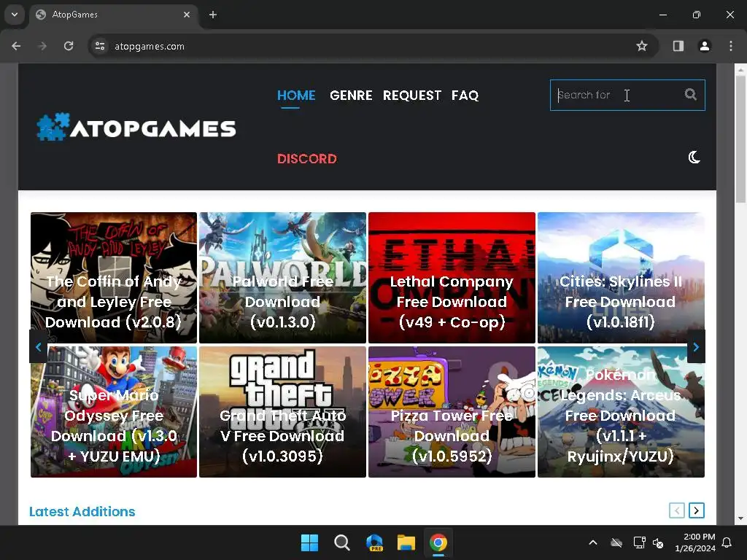The width and height of the screenshot is (747, 560).
Task: Open Windows taskbar search
Action: 341,542
